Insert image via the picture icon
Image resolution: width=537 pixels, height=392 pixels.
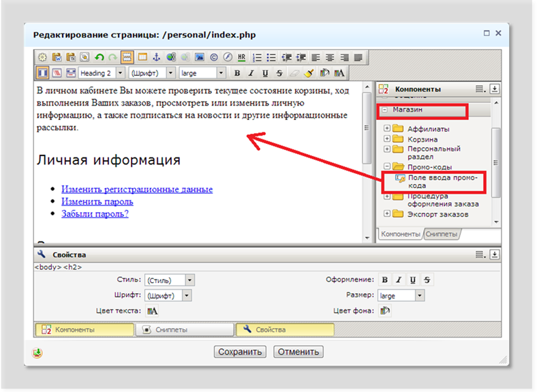click(200, 58)
